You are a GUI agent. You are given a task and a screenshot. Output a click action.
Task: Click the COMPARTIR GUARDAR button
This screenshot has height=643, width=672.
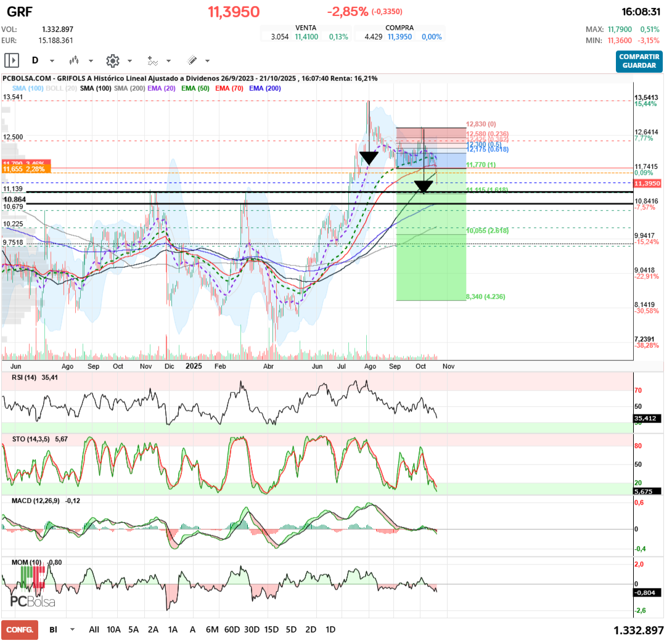[639, 62]
